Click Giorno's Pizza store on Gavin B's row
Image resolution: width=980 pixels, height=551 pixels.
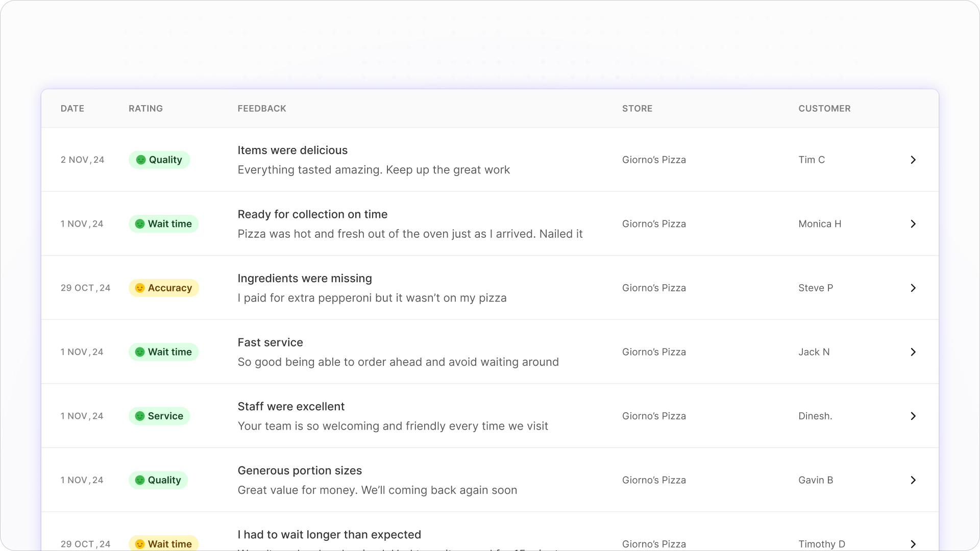[654, 480]
